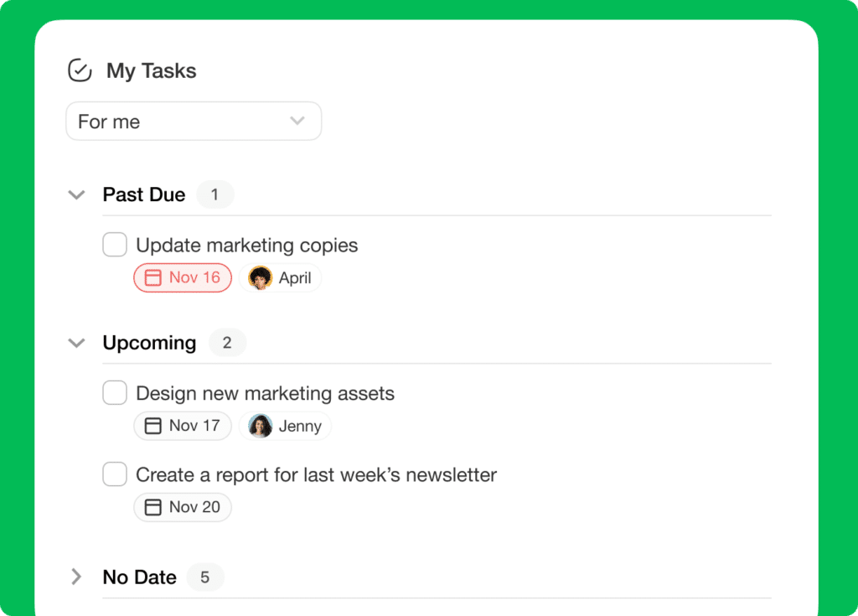The width and height of the screenshot is (858, 616).
Task: Click the Past Due count badge
Action: pos(214,194)
